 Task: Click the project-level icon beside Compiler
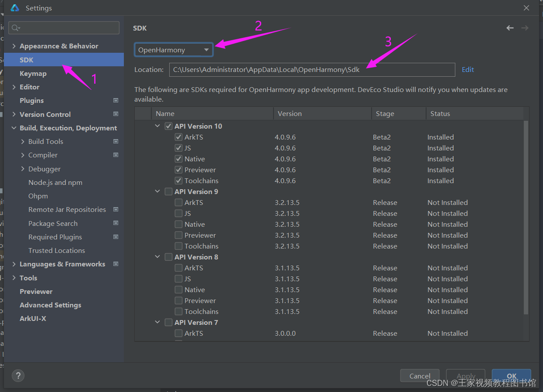click(x=116, y=155)
